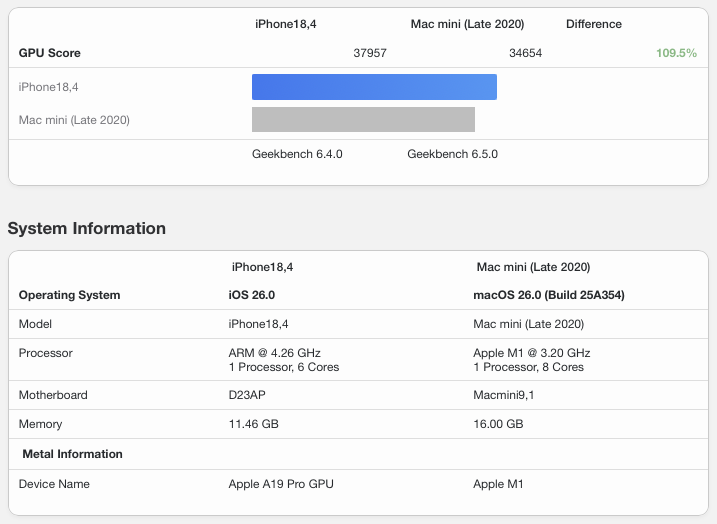The width and height of the screenshot is (717, 524).
Task: Click the gray Mac mini score bar
Action: (x=363, y=120)
